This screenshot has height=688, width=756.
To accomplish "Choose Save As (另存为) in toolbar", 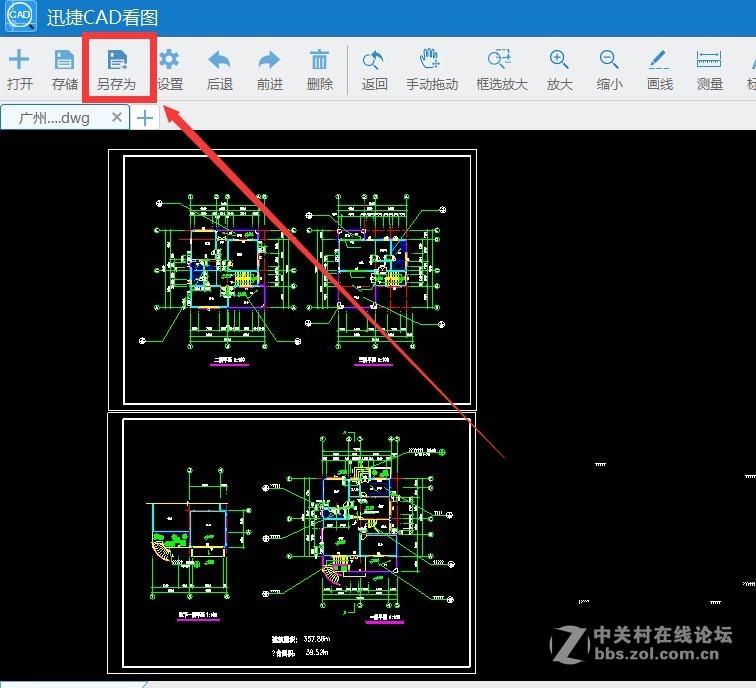I will pos(117,69).
